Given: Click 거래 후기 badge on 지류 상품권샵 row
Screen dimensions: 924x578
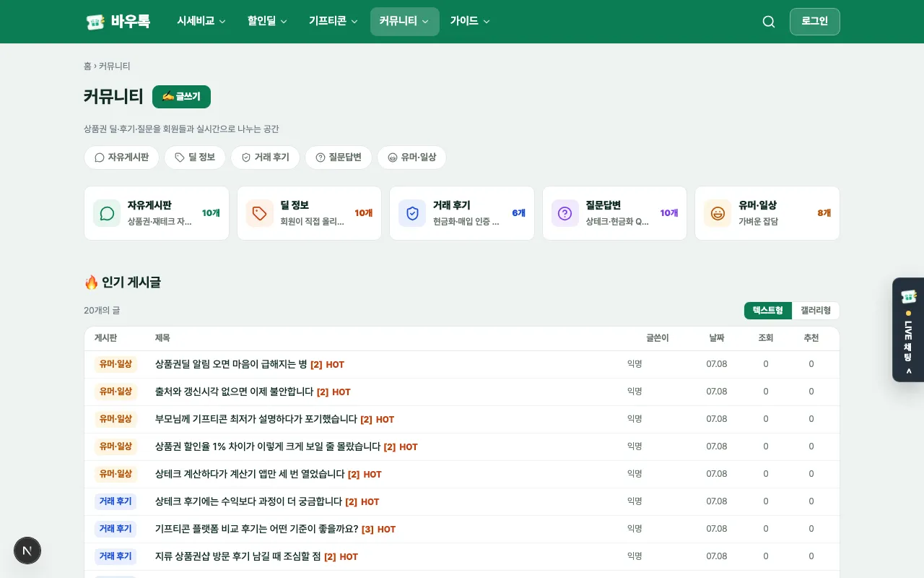Looking at the screenshot, I should pos(115,556).
